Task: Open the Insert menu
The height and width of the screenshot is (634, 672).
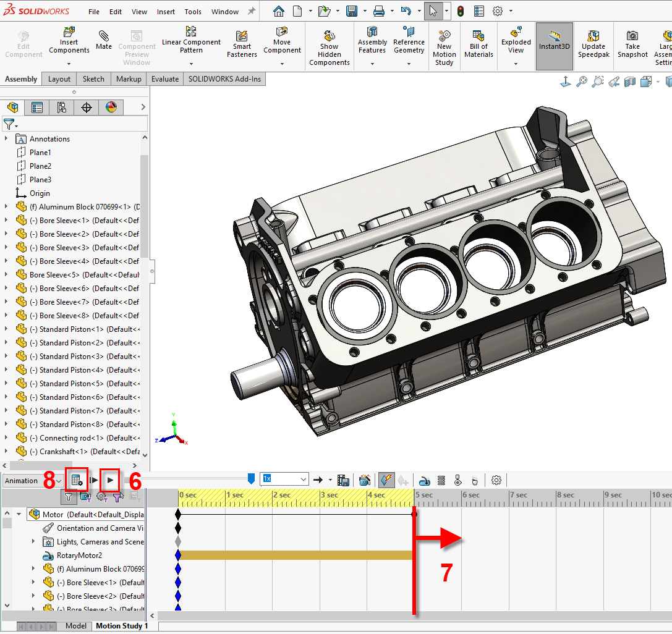Action: (x=166, y=12)
